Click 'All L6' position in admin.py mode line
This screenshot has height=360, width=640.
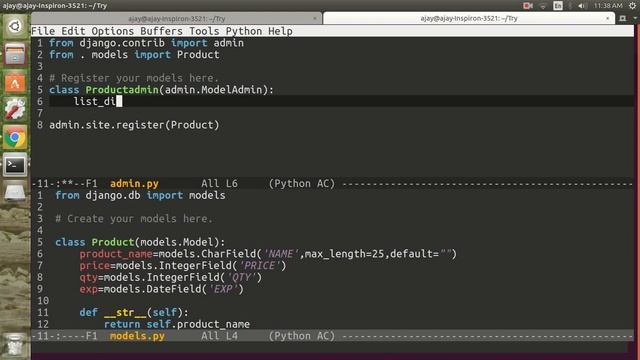pyautogui.click(x=219, y=184)
